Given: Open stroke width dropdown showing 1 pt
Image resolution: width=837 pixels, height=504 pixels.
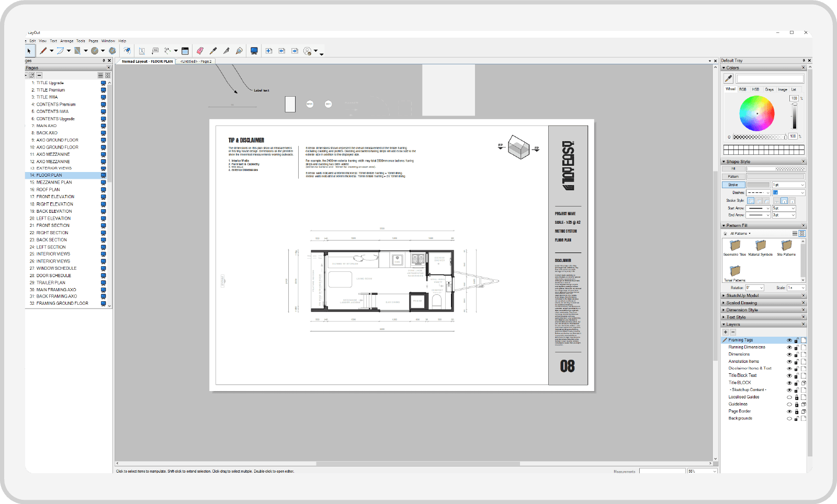Looking at the screenshot, I should (x=802, y=185).
